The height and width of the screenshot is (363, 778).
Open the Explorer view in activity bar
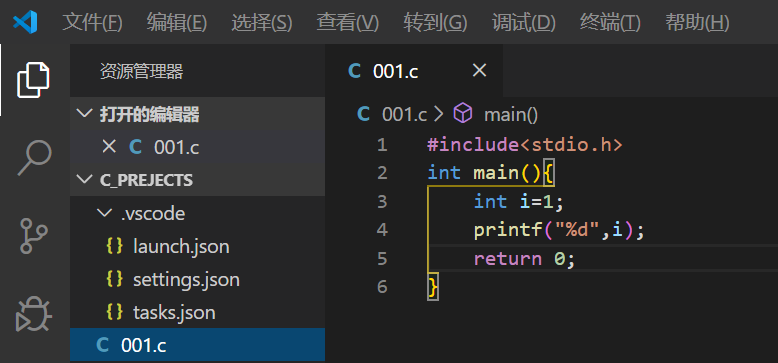click(x=33, y=80)
